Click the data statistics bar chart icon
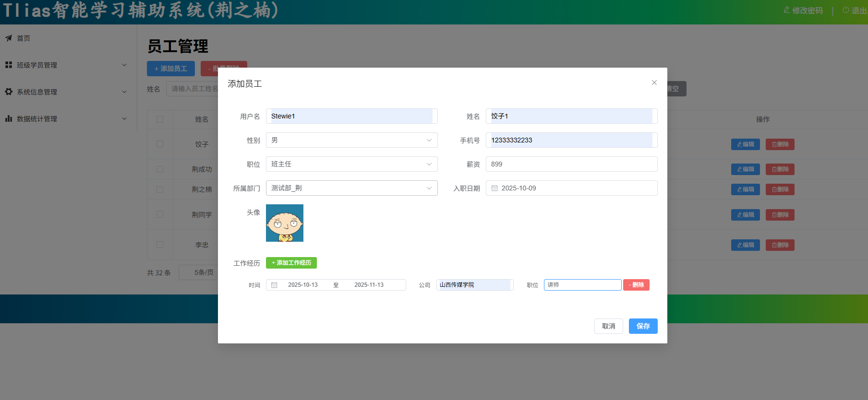Image resolution: width=868 pixels, height=400 pixels. click(9, 118)
